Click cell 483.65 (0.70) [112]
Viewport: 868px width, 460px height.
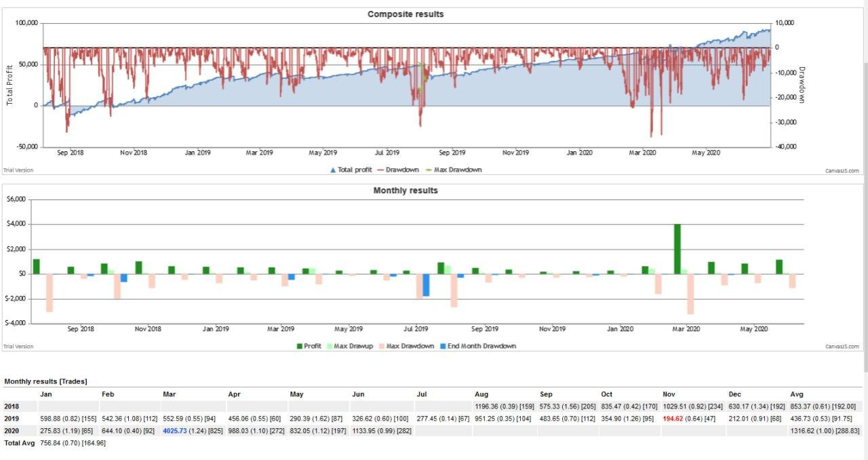(x=568, y=419)
